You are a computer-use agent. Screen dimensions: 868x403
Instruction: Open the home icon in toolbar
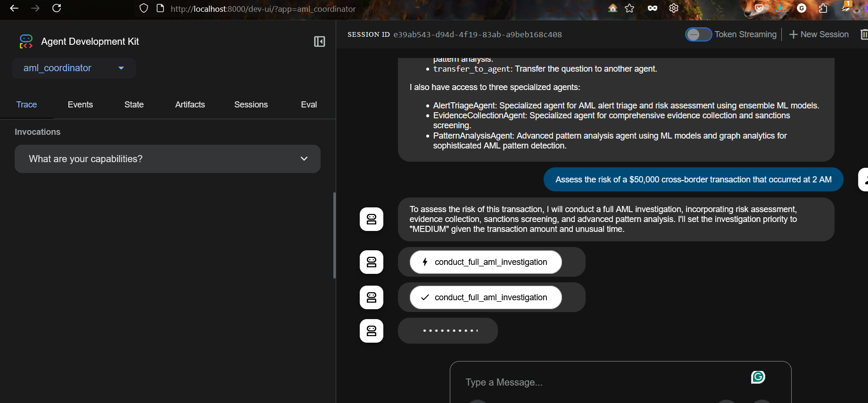click(x=612, y=8)
